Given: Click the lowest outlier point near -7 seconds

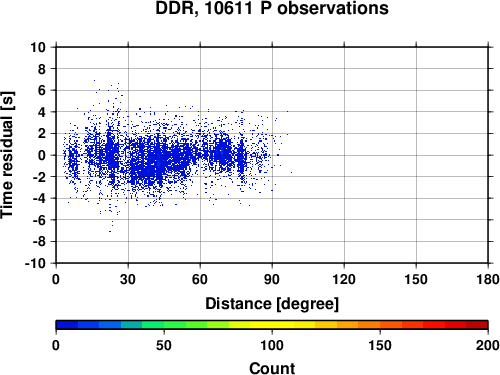Looking at the screenshot, I should [110, 231].
